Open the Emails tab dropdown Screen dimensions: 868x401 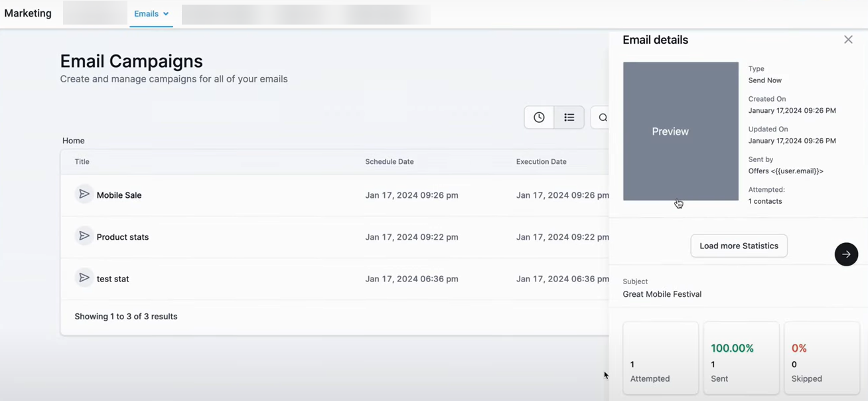click(x=151, y=14)
